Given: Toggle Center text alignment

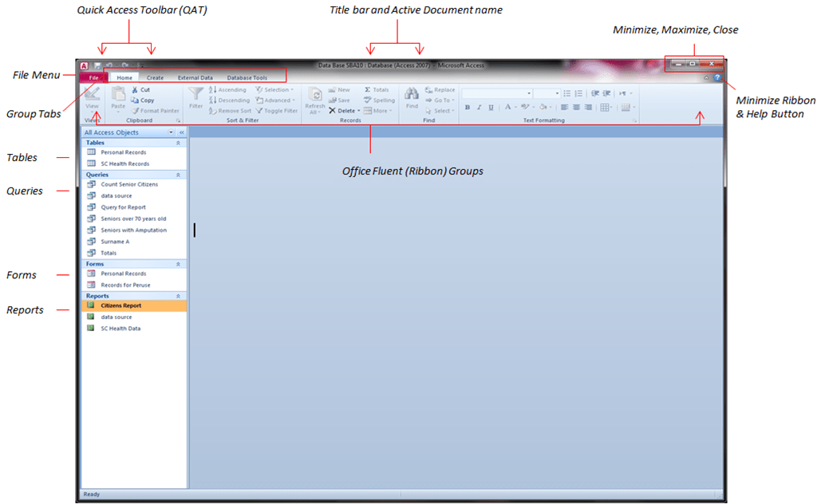Looking at the screenshot, I should [x=576, y=107].
